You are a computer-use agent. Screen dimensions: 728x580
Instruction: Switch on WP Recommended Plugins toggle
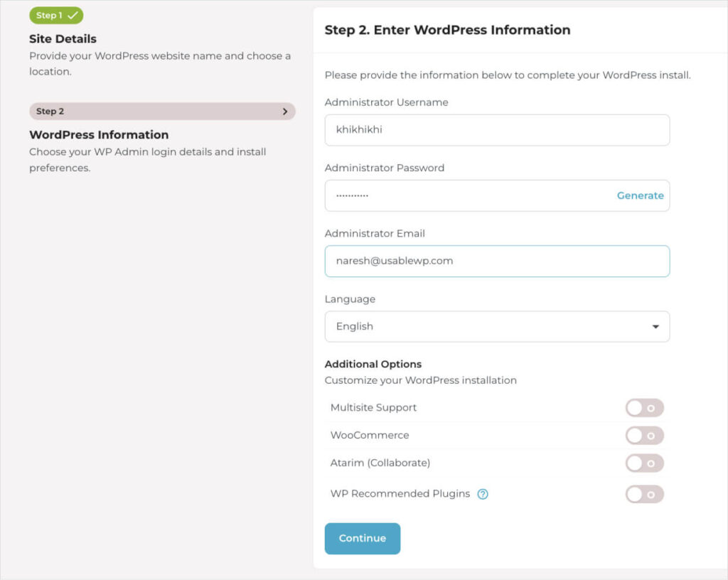point(644,494)
